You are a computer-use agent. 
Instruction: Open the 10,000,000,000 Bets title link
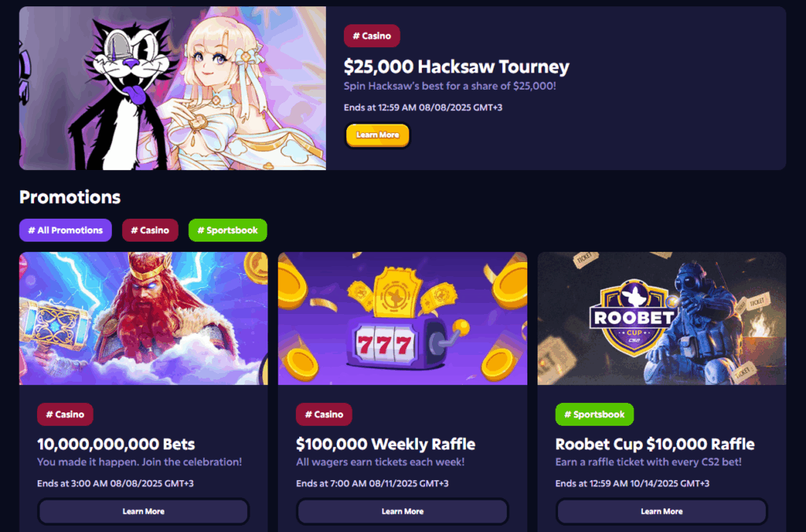pyautogui.click(x=116, y=444)
